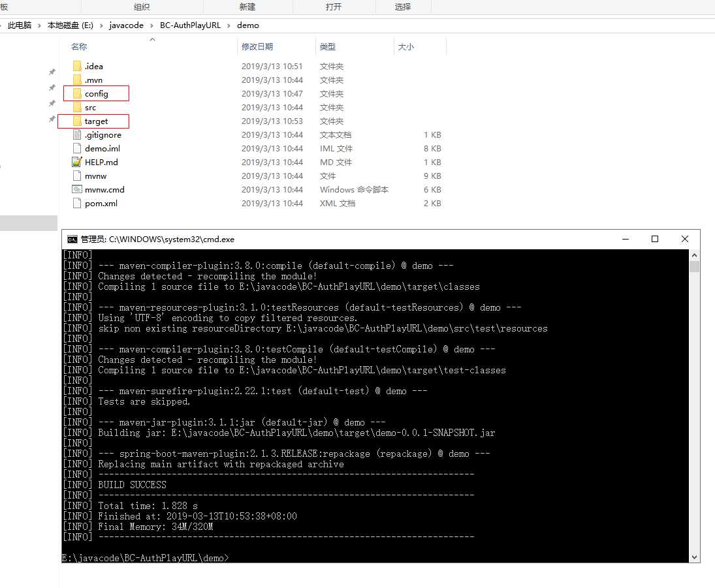Select the src folder icon
This screenshot has width=715, height=588.
[77, 107]
